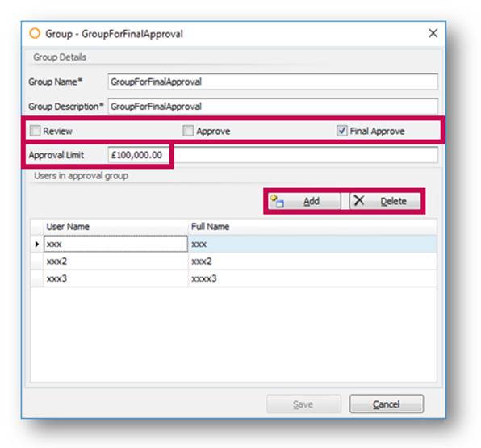Sort by Full Name column header
Screen dimensions: 481x448
[312, 227]
